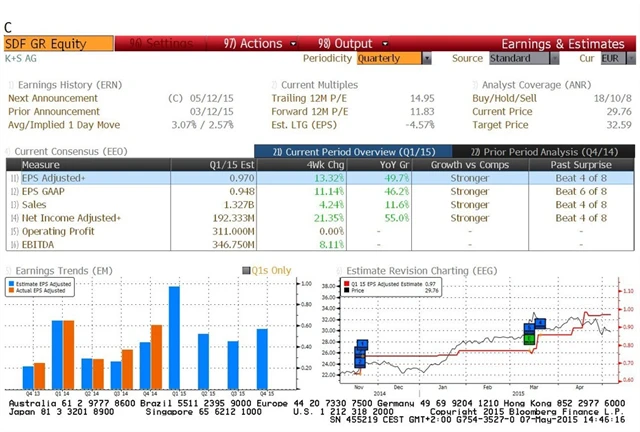Viewport: 640px width, 432px height.
Task: Toggle Actual EPS Adjusted legend entry
Action: coord(38,292)
